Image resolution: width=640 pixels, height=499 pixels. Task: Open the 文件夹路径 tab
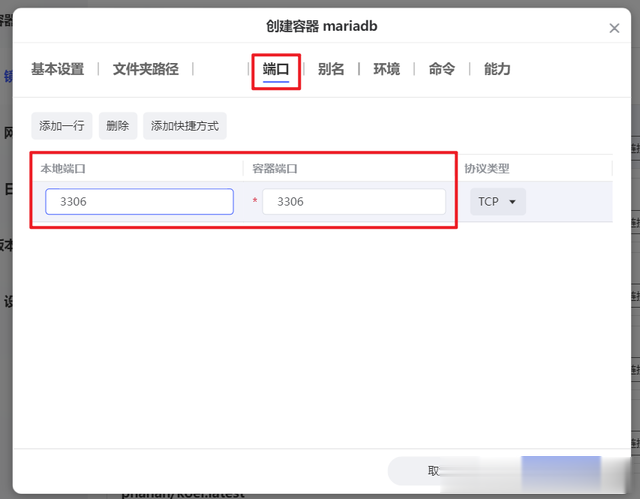[x=146, y=69]
